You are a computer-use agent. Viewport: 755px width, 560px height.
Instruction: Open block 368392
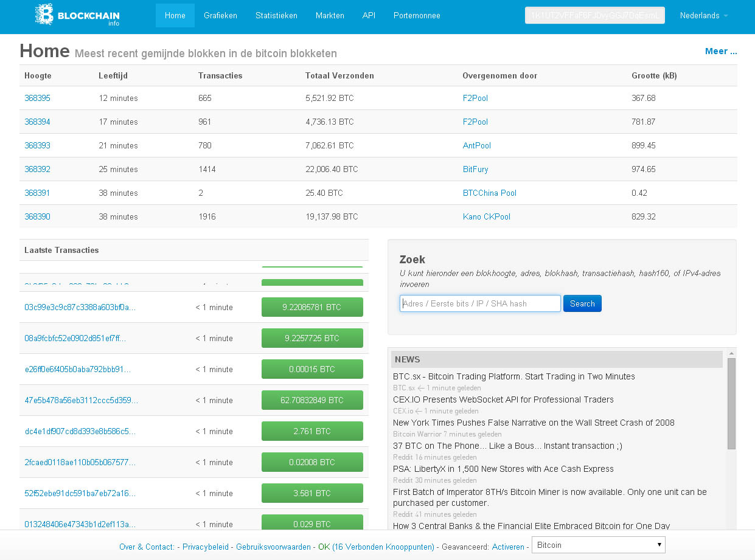pyautogui.click(x=37, y=169)
